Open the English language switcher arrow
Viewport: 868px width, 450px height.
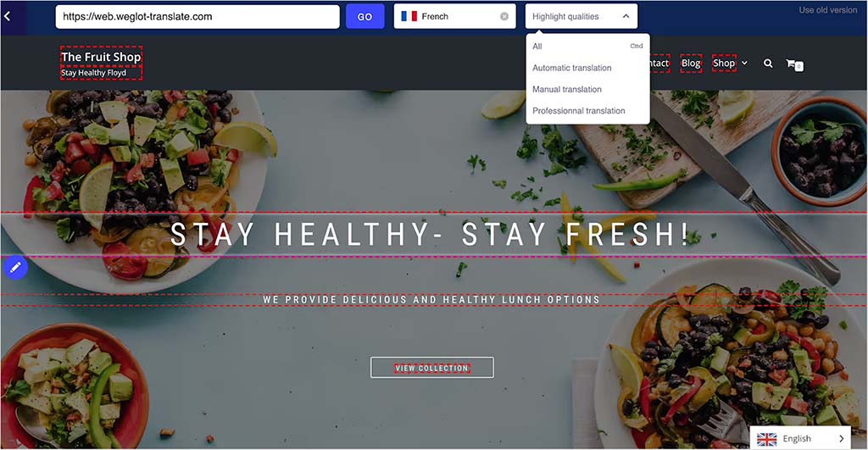point(842,439)
